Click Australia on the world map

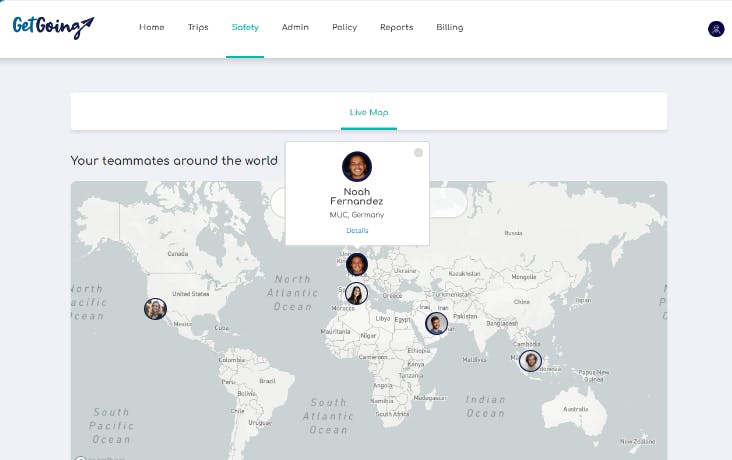click(574, 409)
